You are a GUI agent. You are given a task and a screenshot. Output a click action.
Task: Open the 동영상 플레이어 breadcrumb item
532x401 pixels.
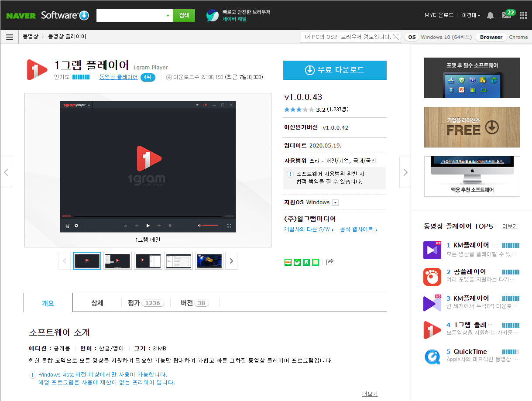[x=67, y=37]
